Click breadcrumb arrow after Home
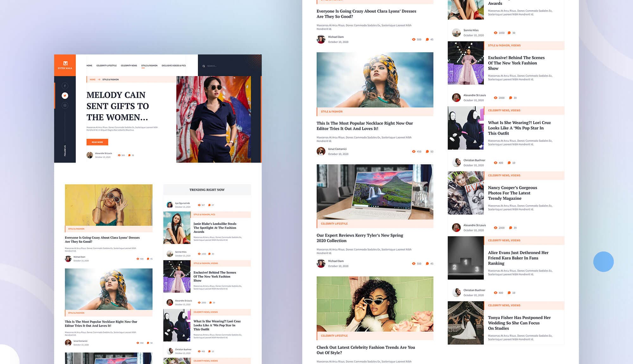The height and width of the screenshot is (364, 633). click(x=99, y=80)
